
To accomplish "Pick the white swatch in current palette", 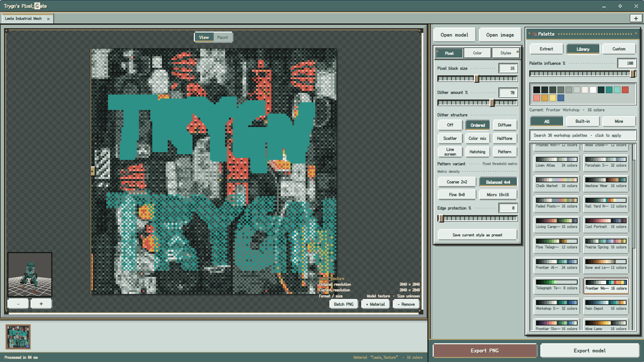I will [x=593, y=90].
